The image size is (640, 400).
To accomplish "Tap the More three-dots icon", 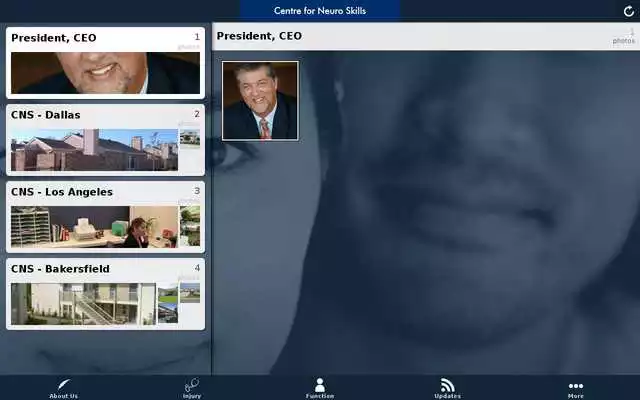I will tap(576, 385).
